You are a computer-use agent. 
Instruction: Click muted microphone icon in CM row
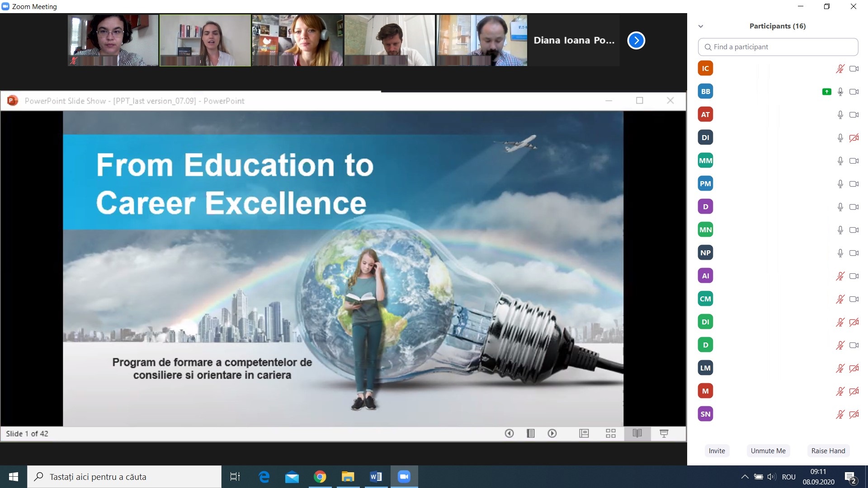[x=840, y=299]
